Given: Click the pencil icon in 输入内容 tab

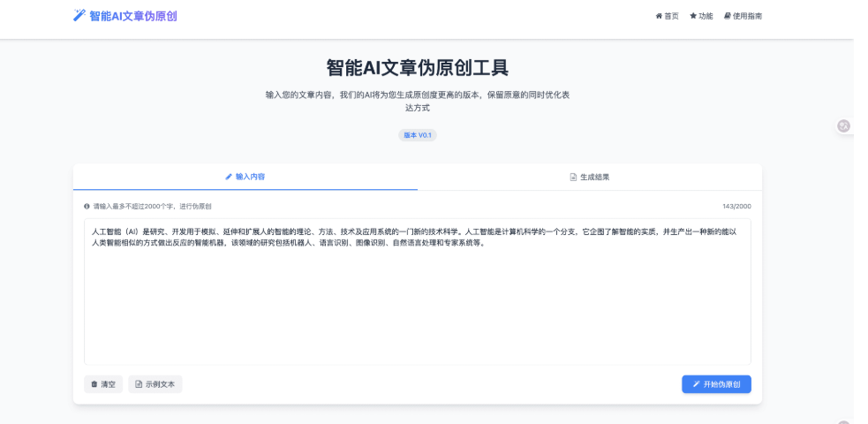Looking at the screenshot, I should tap(229, 177).
